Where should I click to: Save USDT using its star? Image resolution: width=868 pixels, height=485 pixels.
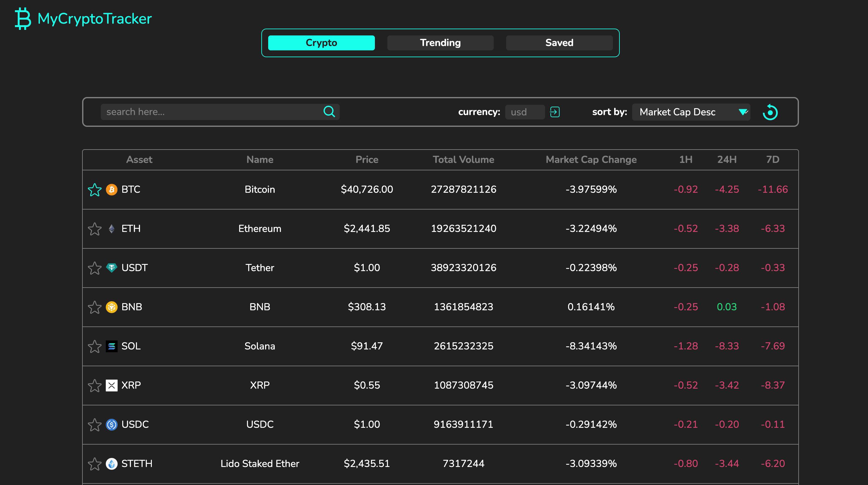(x=95, y=268)
